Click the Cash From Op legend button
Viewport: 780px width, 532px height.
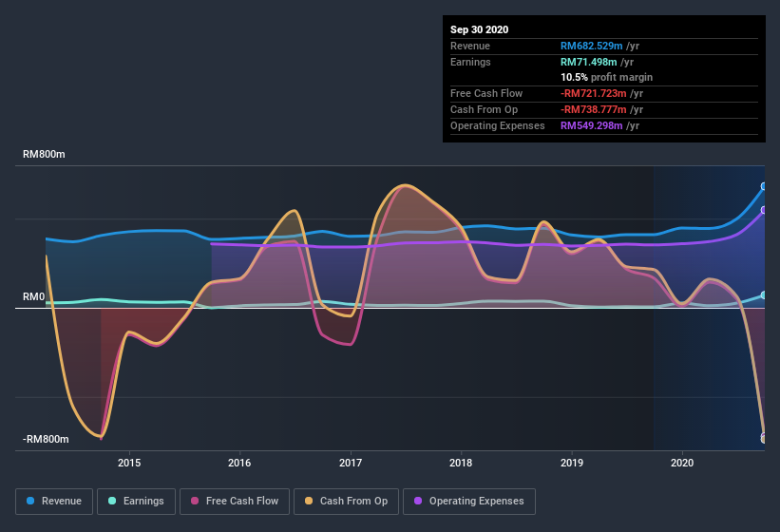(x=344, y=501)
